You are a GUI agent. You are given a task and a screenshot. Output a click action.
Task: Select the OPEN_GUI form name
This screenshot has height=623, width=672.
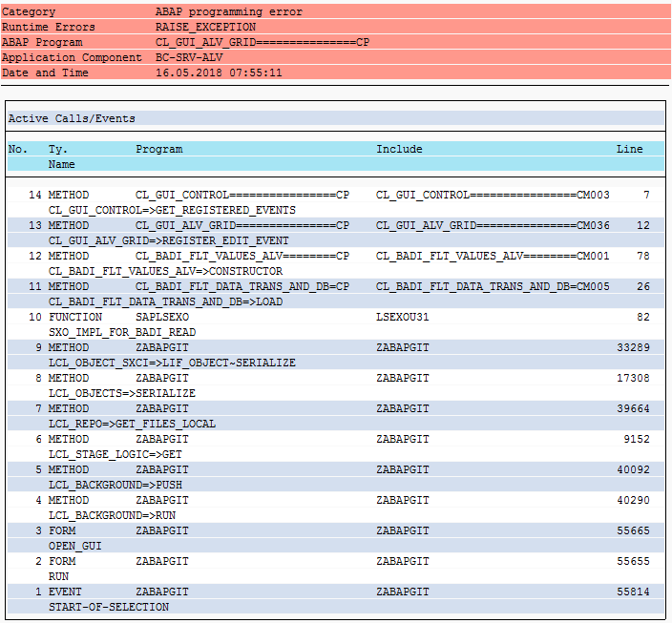[75, 547]
